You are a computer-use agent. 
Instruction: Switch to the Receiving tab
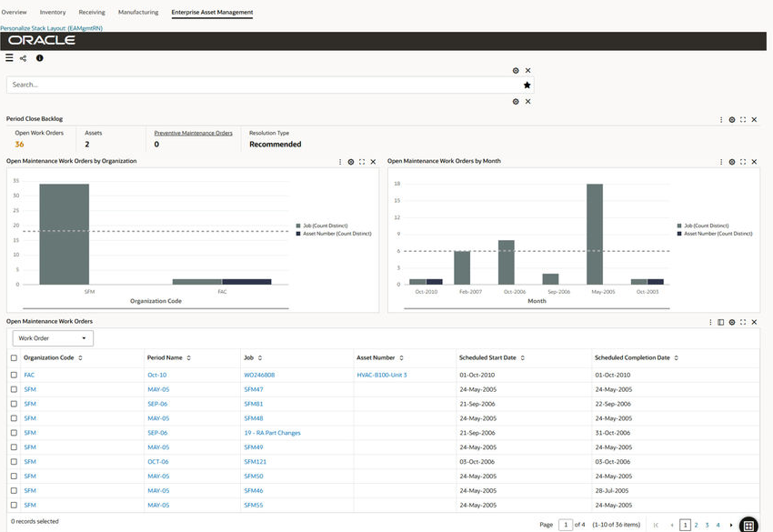coord(92,12)
